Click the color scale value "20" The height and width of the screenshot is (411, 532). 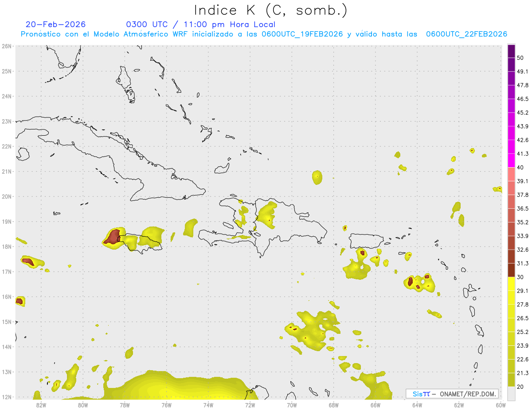[520, 387]
